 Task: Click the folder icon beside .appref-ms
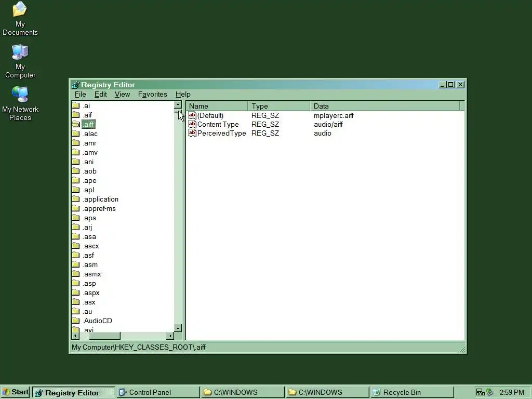[76, 209]
